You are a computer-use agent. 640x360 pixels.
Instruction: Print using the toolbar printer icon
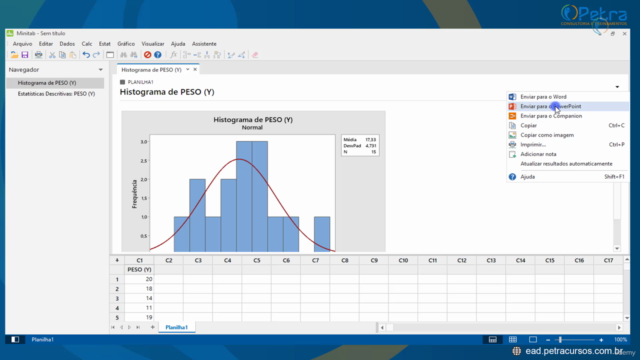point(38,55)
